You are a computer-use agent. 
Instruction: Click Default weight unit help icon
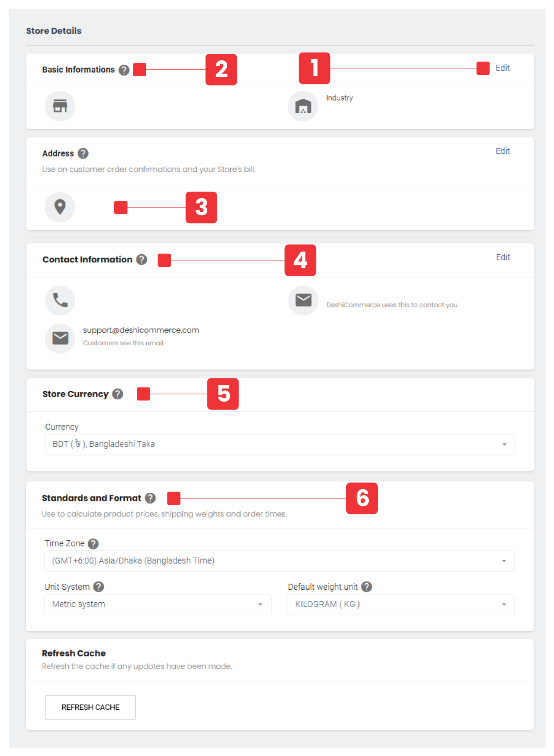pyautogui.click(x=367, y=587)
